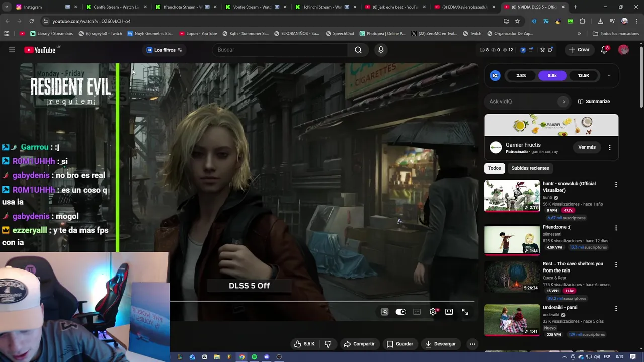Viewport: 644px width, 362px height.
Task: Switch the player to theater mode
Action: (449, 312)
